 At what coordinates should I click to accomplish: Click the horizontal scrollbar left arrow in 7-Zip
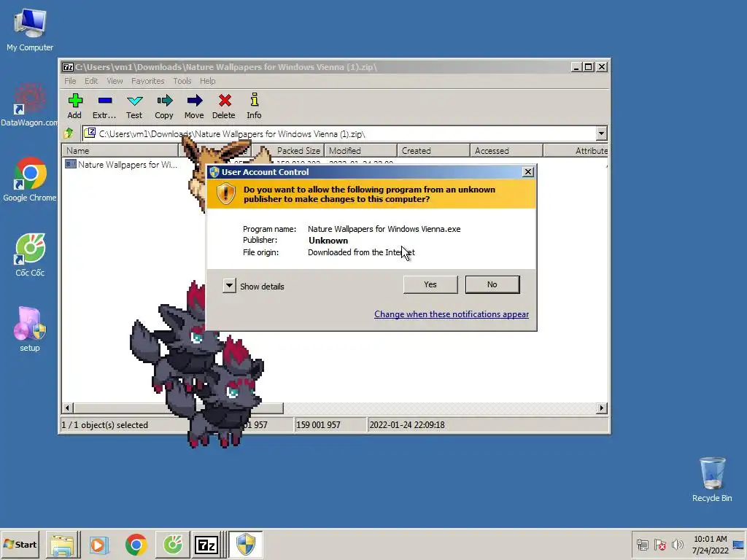click(67, 408)
